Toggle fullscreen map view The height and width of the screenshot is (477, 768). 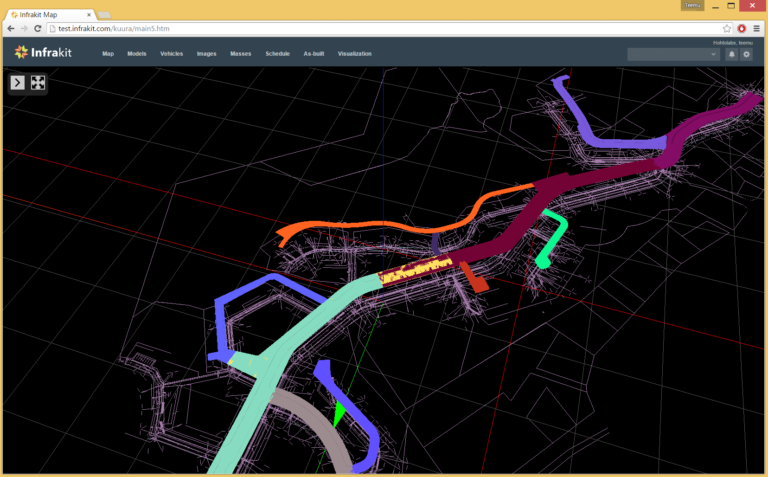(x=38, y=82)
